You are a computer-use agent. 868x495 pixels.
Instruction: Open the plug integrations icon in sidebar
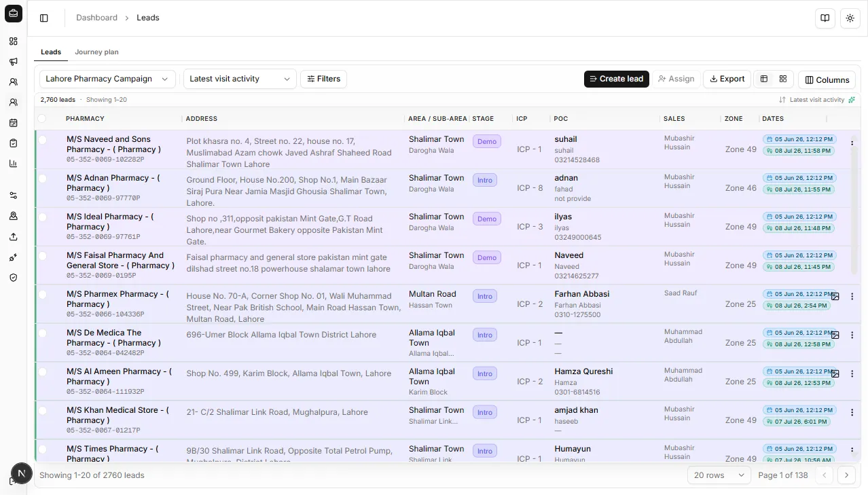tap(13, 257)
